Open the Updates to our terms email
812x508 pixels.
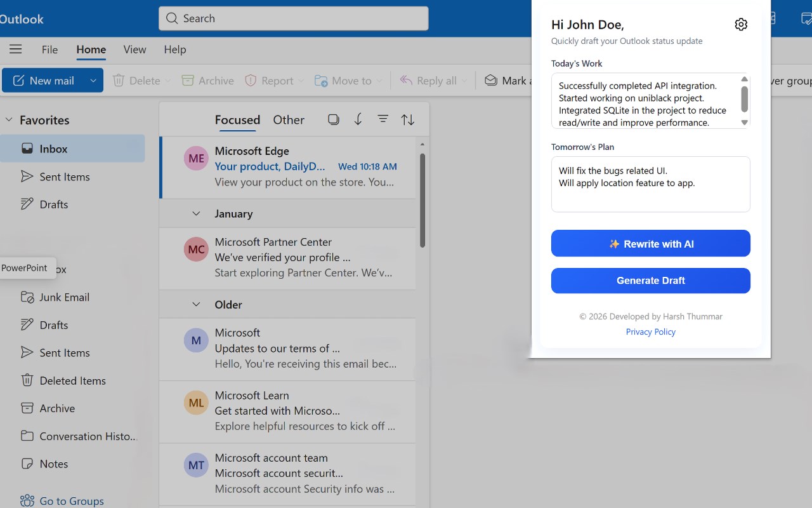(x=288, y=348)
